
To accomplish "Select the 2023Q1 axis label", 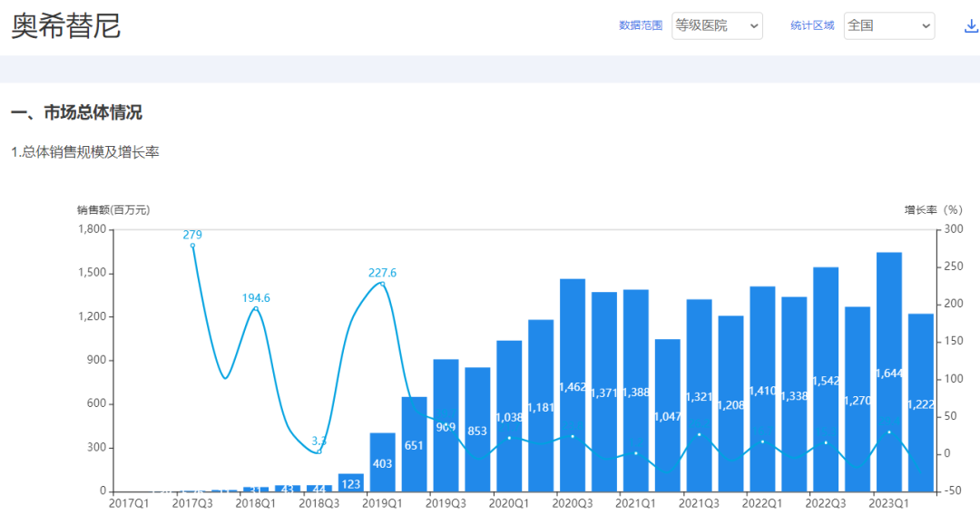I will (x=889, y=503).
